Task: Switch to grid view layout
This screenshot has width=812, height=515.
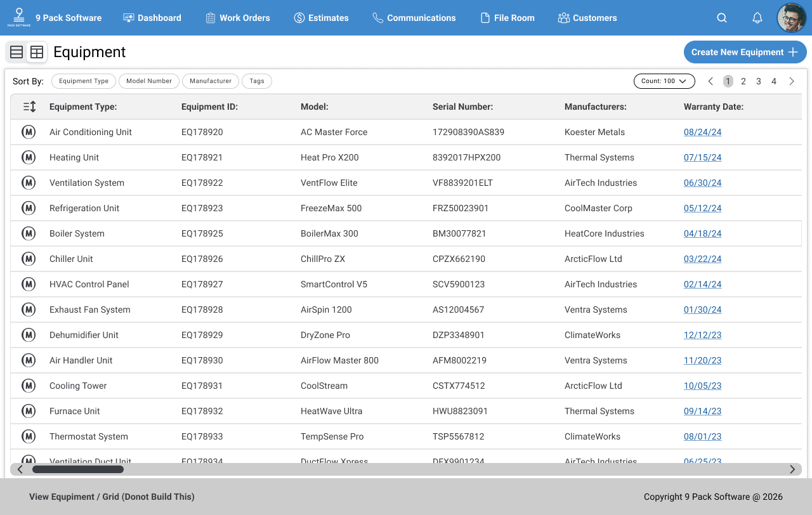Action: pyautogui.click(x=37, y=52)
